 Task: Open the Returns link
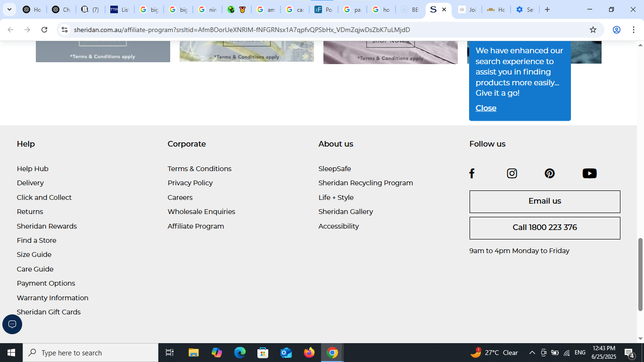(30, 212)
